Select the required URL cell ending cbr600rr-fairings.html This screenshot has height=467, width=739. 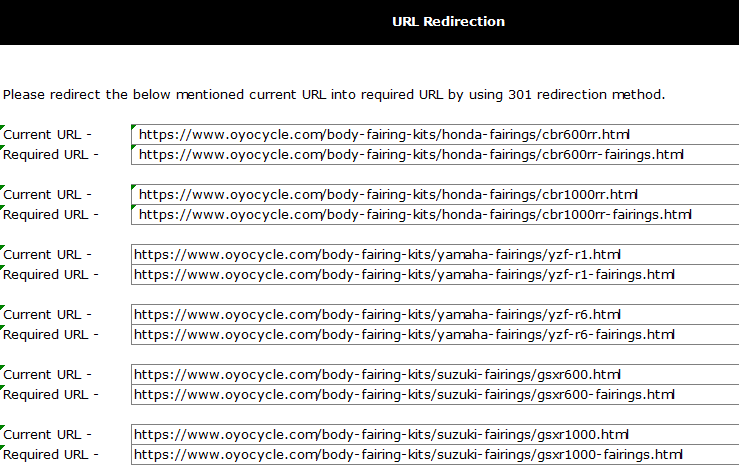pyautogui.click(x=435, y=155)
